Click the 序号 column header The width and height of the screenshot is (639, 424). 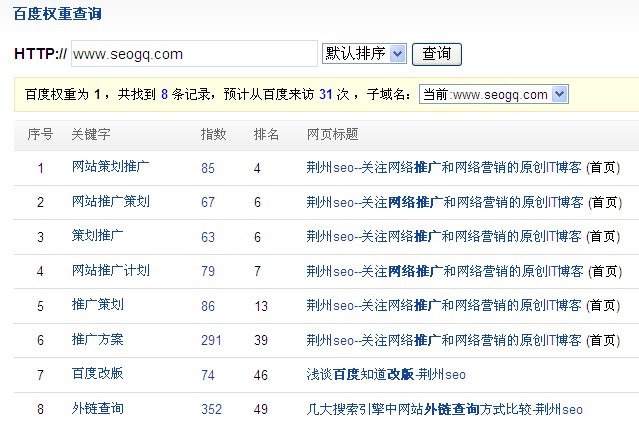(x=40, y=134)
